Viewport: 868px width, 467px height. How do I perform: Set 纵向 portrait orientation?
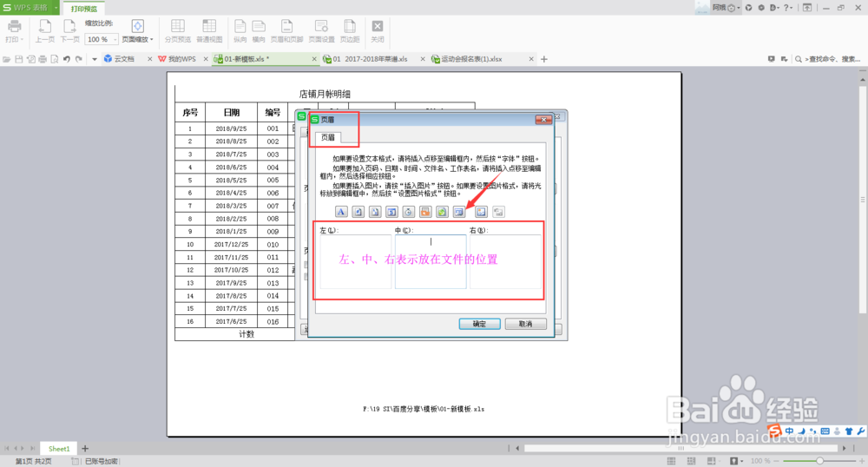(240, 30)
